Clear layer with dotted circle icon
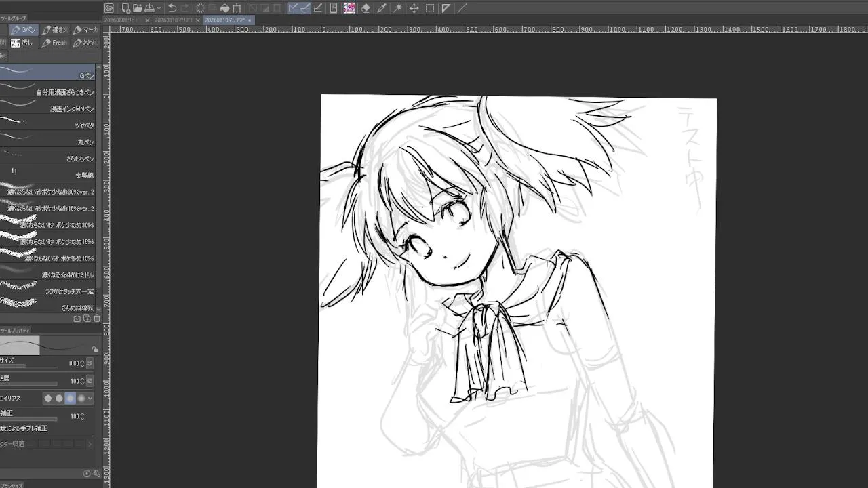This screenshot has width=868, height=488. 201,8
